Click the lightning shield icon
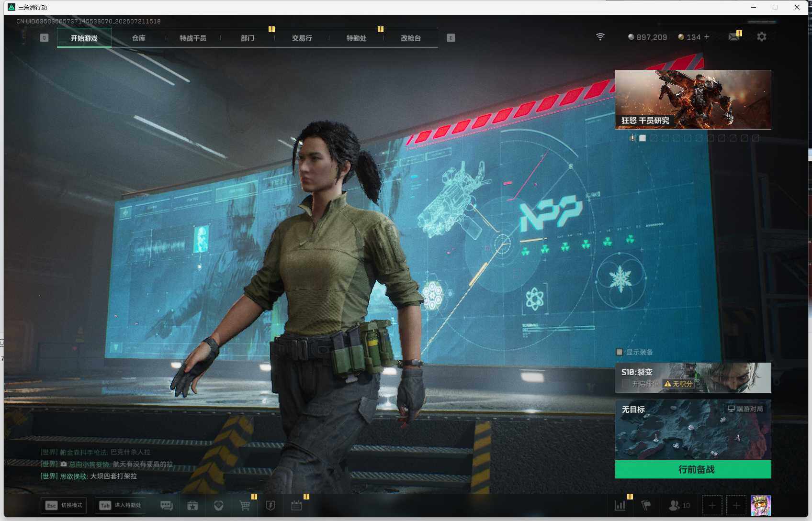The image size is (812, 521). click(271, 506)
